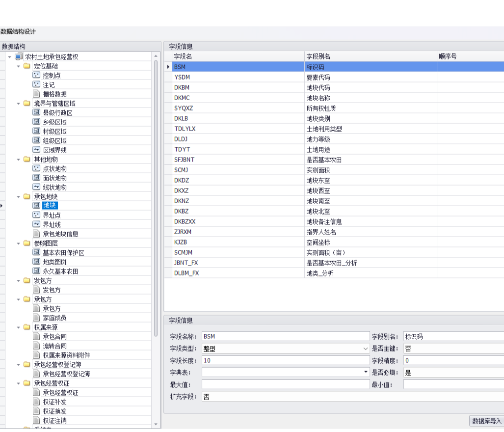Click the 最大值 input field

[286, 384]
